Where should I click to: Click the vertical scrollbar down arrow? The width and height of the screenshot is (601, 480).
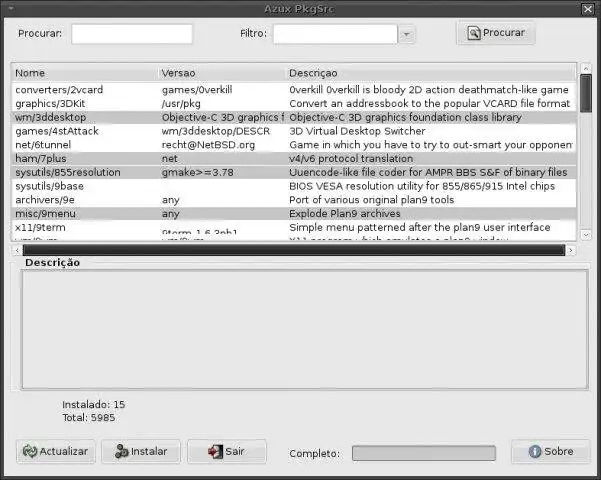(586, 235)
